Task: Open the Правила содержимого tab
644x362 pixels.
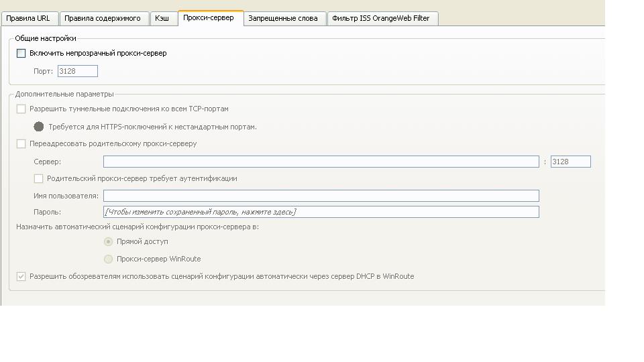Action: [105, 19]
